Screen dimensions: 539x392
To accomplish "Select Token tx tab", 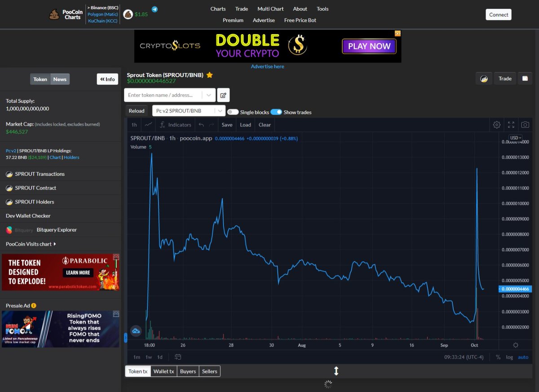I will pos(138,371).
